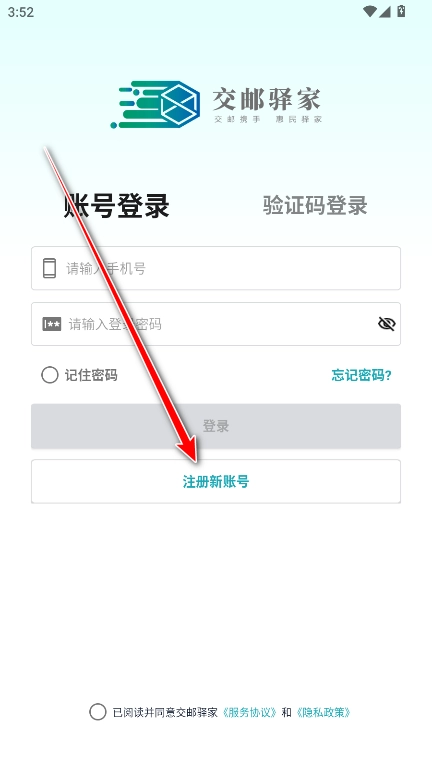
Task: Tap the battery status icon
Action: point(401,11)
